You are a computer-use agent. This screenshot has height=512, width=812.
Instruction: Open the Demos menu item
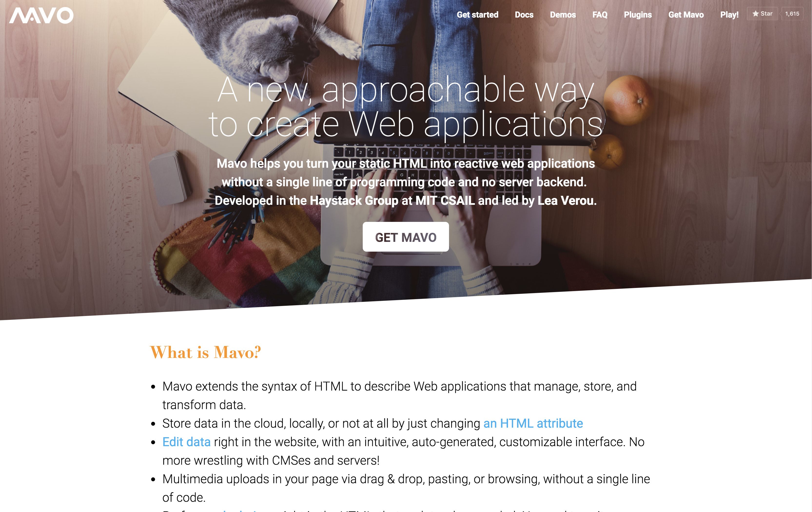coord(563,15)
